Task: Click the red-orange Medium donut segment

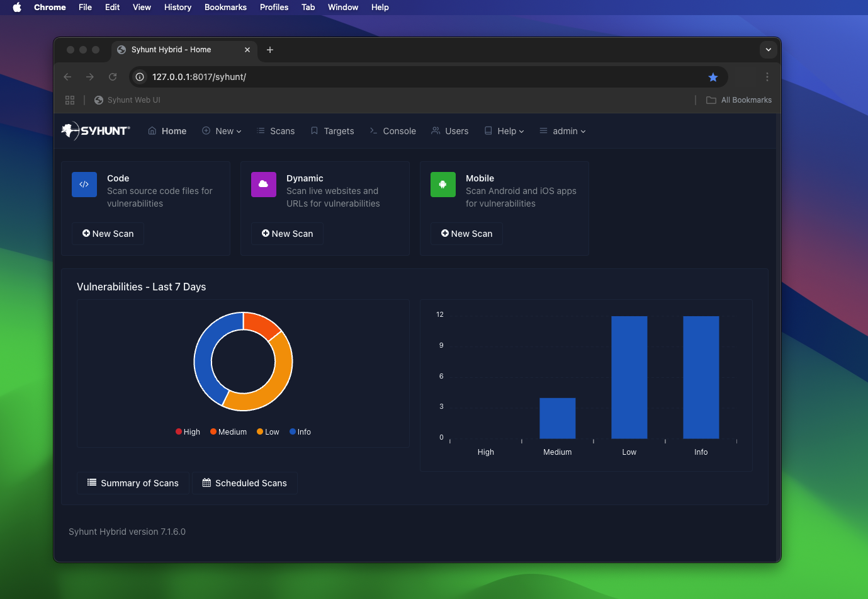Action: pyautogui.click(x=260, y=324)
